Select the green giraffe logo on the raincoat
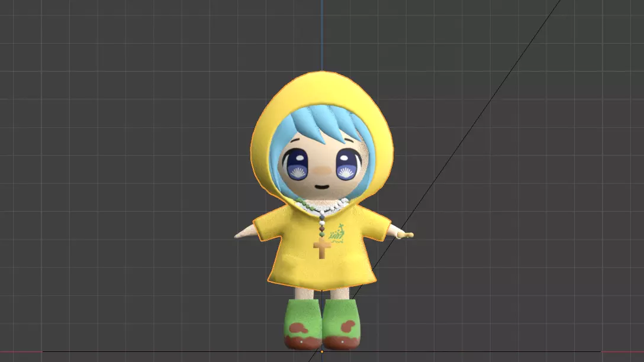This screenshot has height=362, width=644. point(337,234)
